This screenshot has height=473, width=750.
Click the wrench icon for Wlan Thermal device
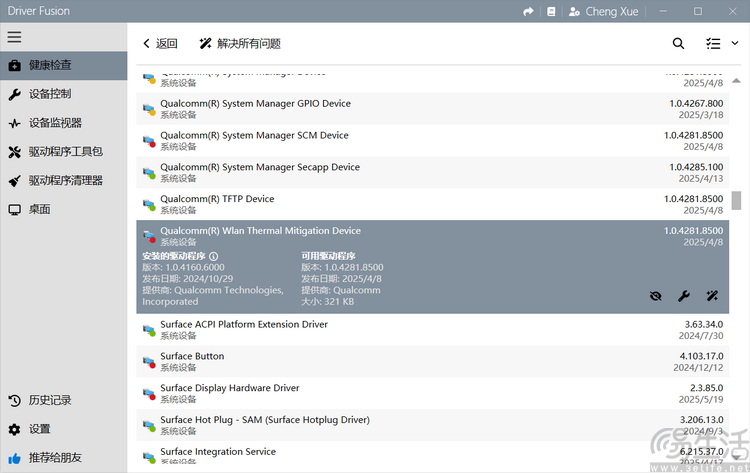684,296
